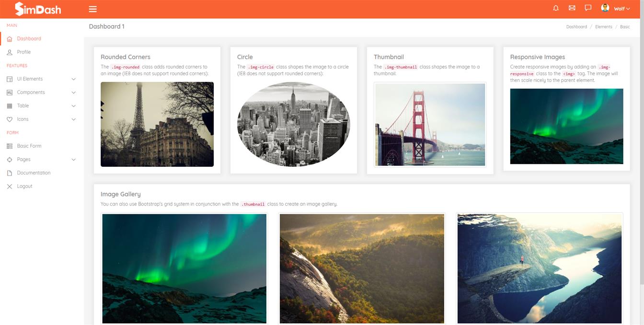This screenshot has width=644, height=325.
Task: Click the ".thumbnail" code label
Action: click(x=253, y=204)
